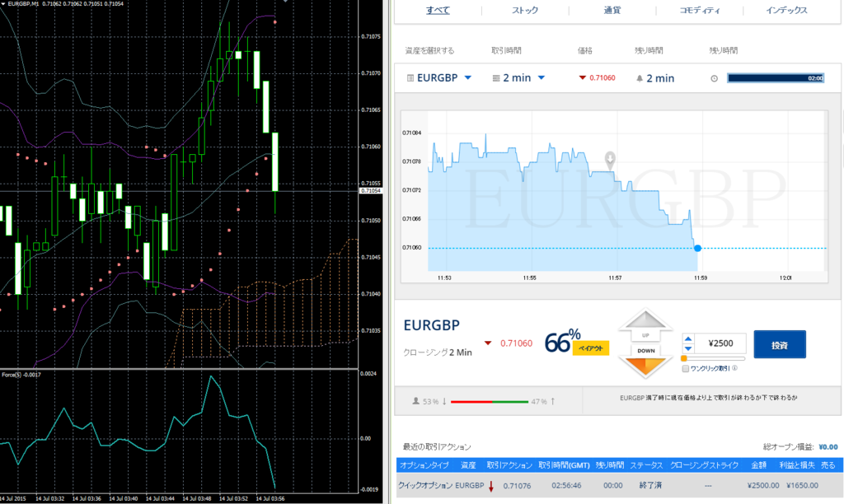Expand the 2 min trading time dropdown
The height and width of the screenshot is (504, 844).
(542, 78)
